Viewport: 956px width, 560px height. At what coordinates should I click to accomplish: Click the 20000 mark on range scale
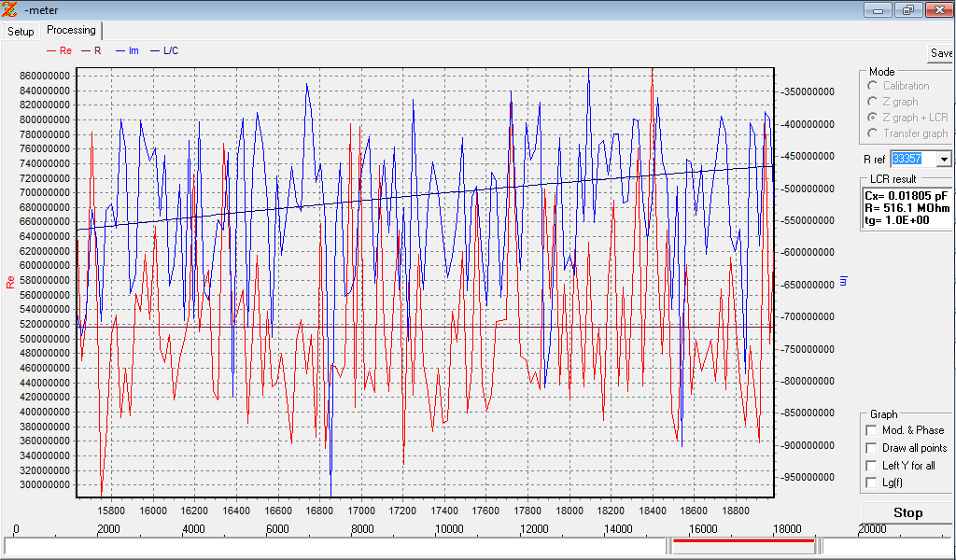click(x=872, y=529)
